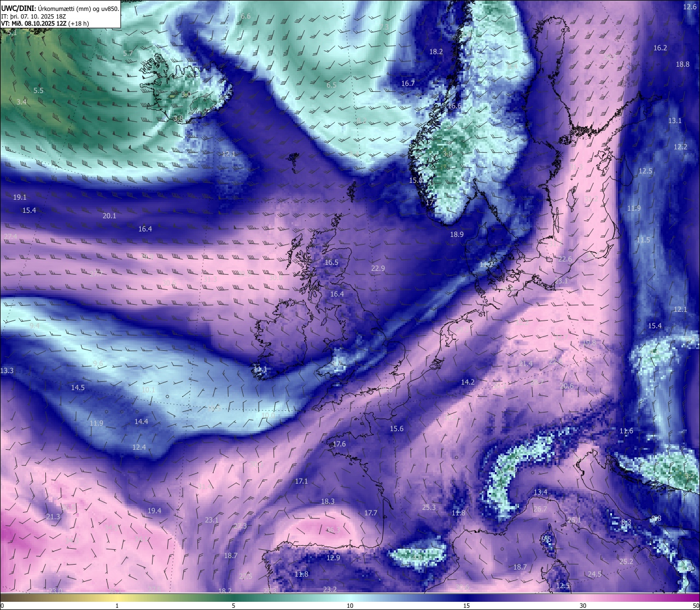Click the 26.7 value on the map

click(x=540, y=509)
